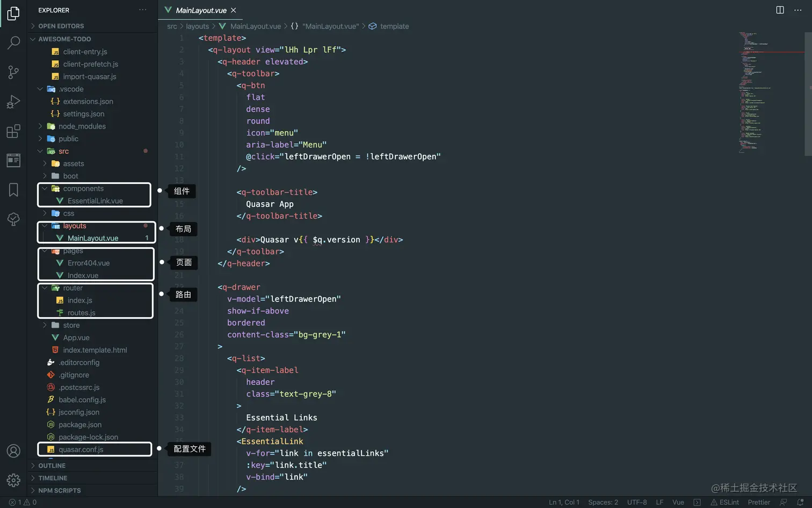Open the notifications bell in status bar
The width and height of the screenshot is (812, 508).
pyautogui.click(x=800, y=502)
